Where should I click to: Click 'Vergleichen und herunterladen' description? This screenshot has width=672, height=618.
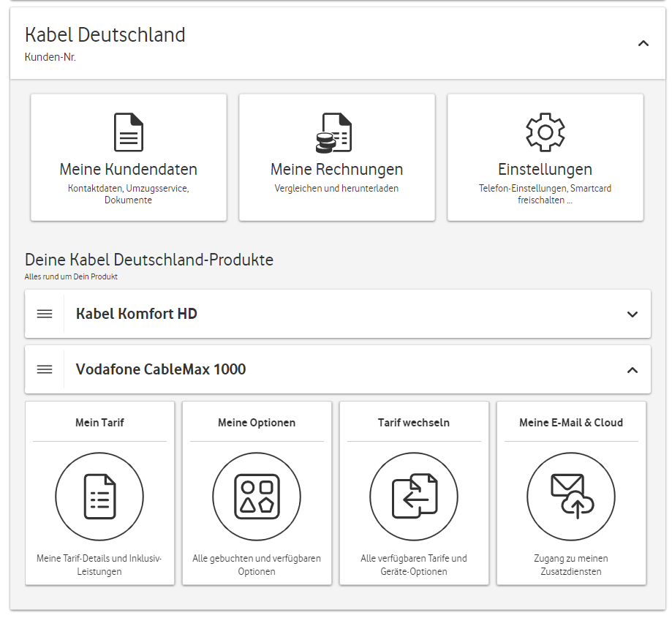[x=337, y=189]
